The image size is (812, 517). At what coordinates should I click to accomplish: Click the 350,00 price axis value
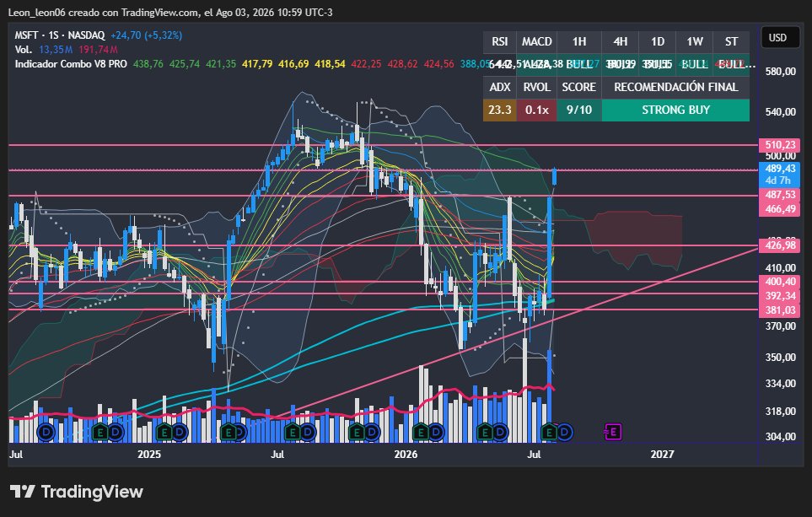(x=781, y=358)
